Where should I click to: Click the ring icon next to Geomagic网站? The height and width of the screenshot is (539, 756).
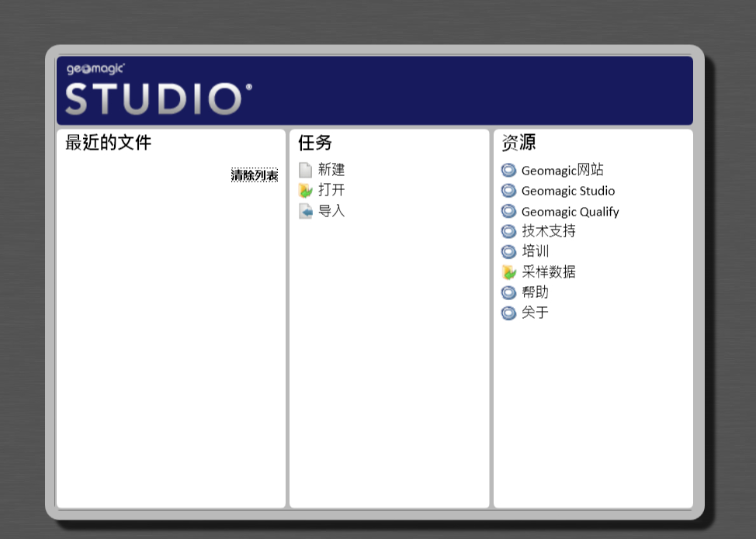(x=508, y=170)
